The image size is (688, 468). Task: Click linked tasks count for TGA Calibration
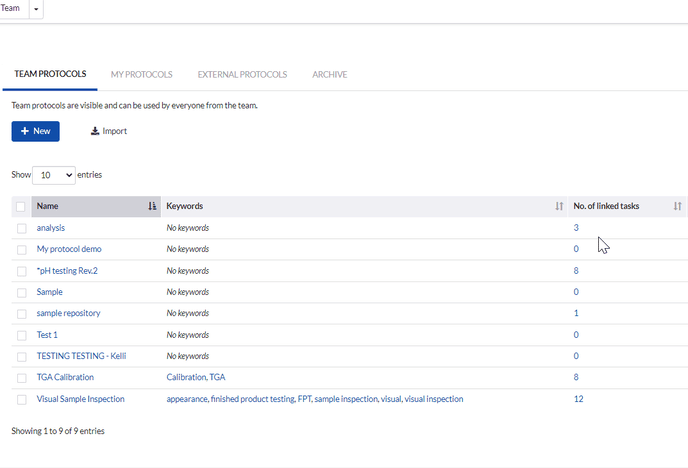click(576, 377)
